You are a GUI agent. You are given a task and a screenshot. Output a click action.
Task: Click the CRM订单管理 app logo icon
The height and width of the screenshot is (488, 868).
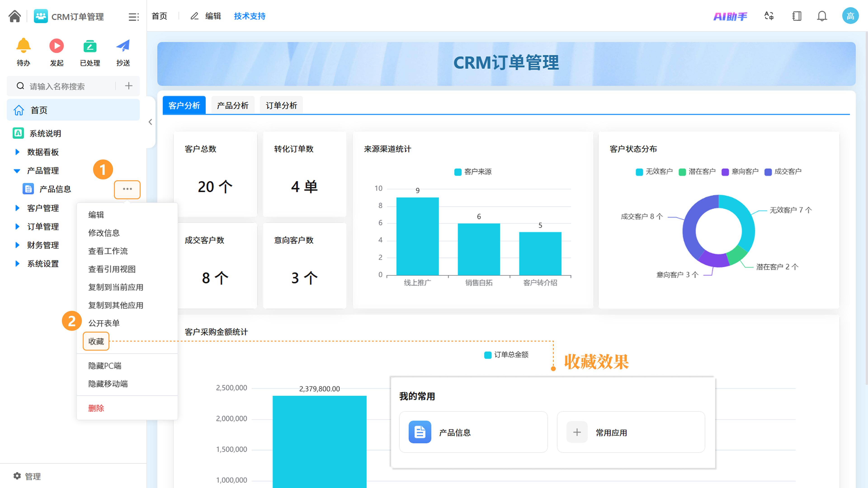click(41, 16)
